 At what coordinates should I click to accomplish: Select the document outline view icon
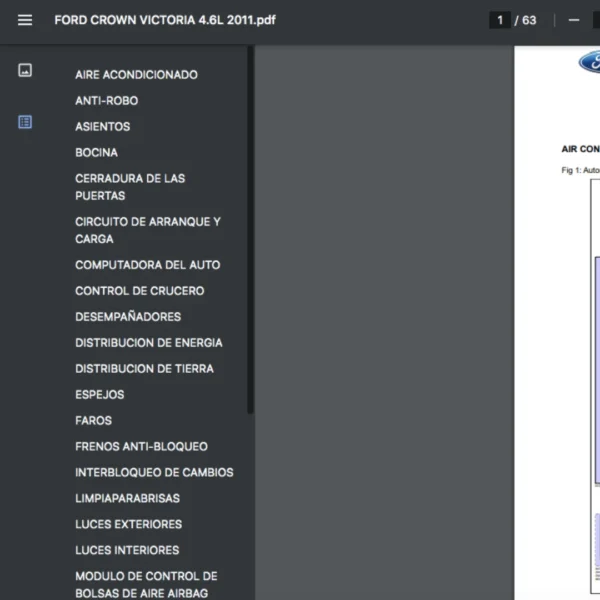pos(25,122)
